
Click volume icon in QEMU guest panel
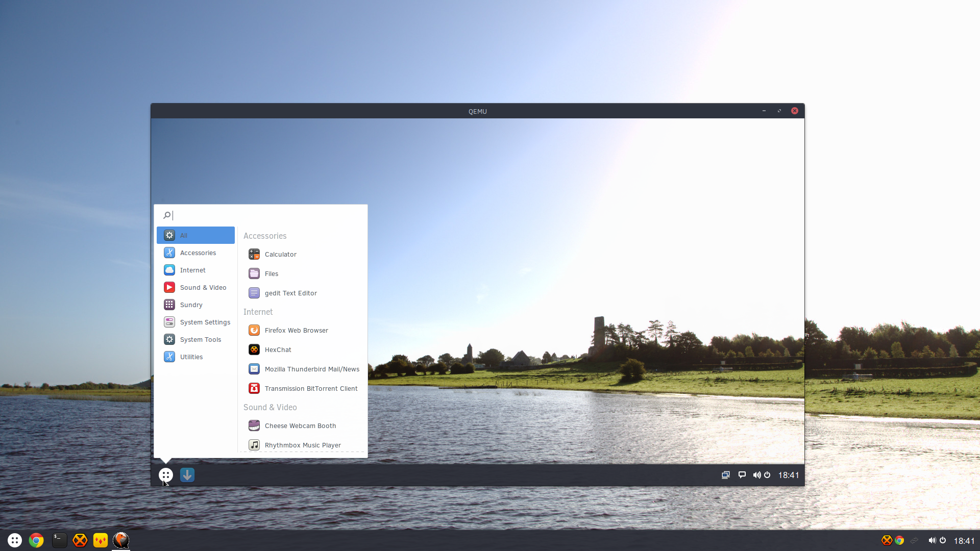click(x=756, y=475)
